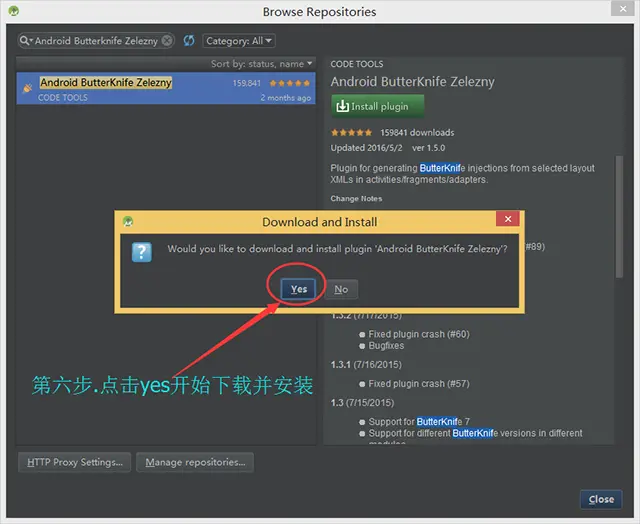Click 'Fixed plugin crash (#57)' text
The height and width of the screenshot is (524, 640).
pos(419,384)
